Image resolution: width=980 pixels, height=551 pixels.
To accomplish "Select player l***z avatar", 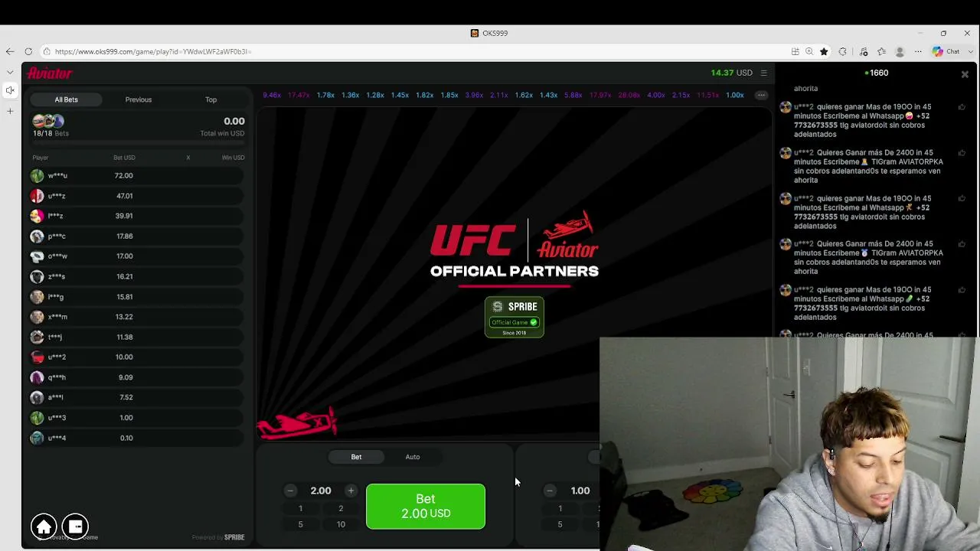I will tap(37, 216).
